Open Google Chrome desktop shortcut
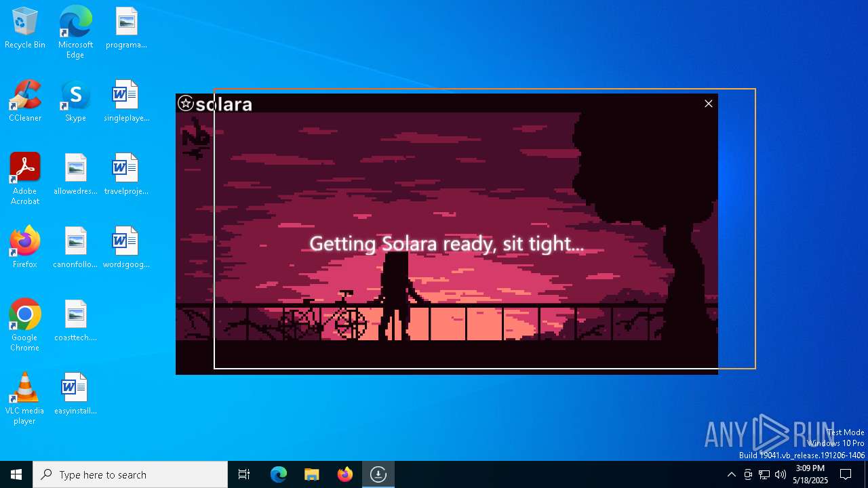Image resolution: width=868 pixels, height=488 pixels. (x=25, y=325)
